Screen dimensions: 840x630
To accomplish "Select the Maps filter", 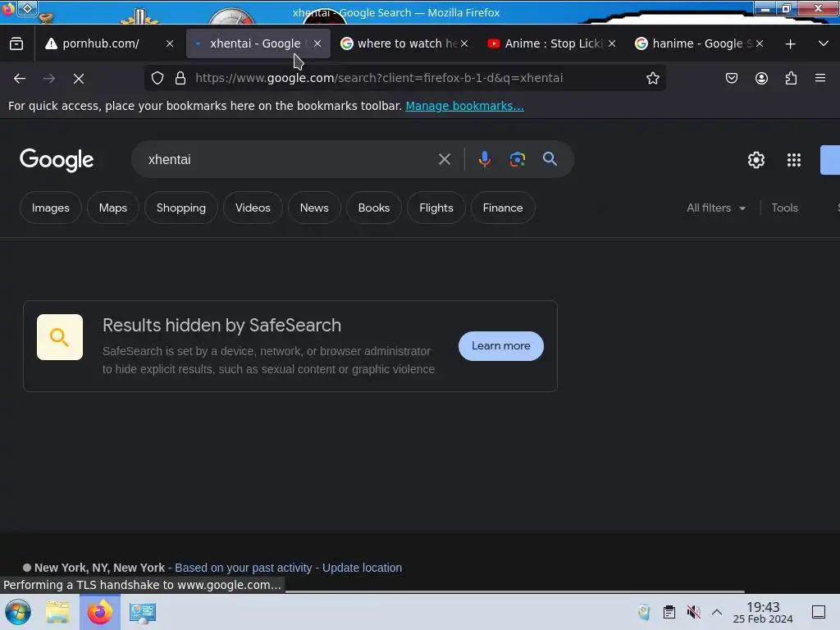I will tap(113, 208).
